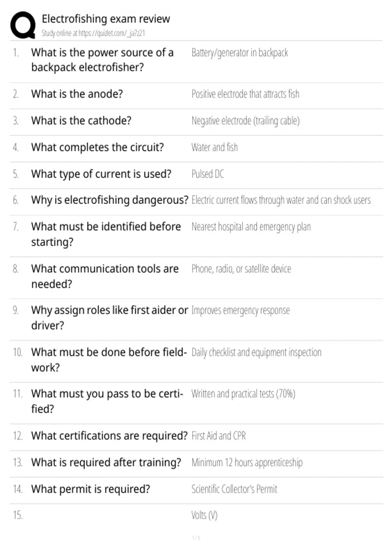The image size is (392, 556).
Task: Click answer Nearest hospital and emergency plan
Action: 251,227
